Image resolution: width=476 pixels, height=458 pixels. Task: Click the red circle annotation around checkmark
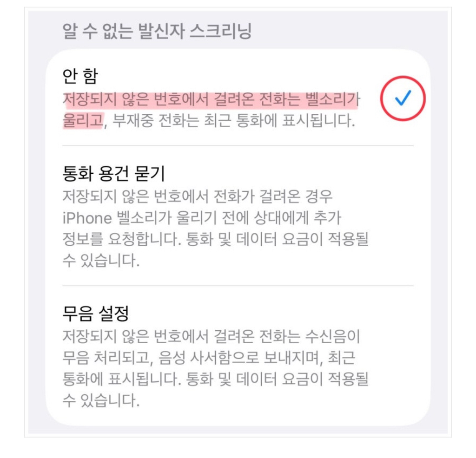click(403, 98)
